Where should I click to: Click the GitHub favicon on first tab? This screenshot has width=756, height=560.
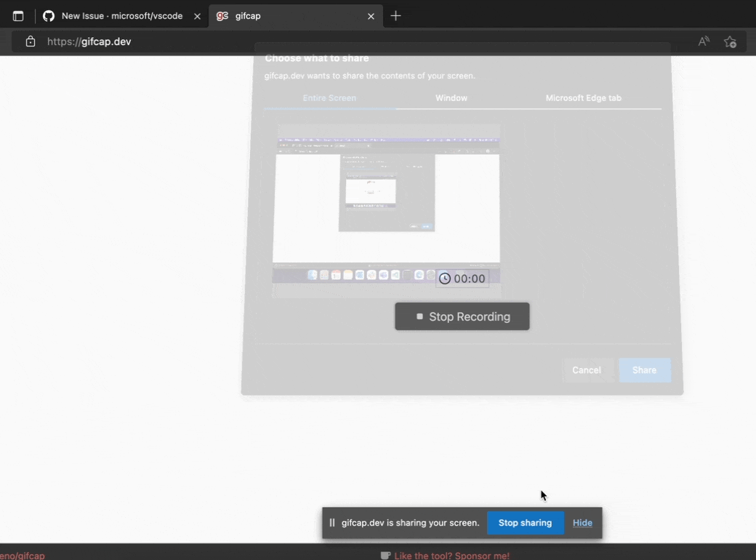pos(49,16)
